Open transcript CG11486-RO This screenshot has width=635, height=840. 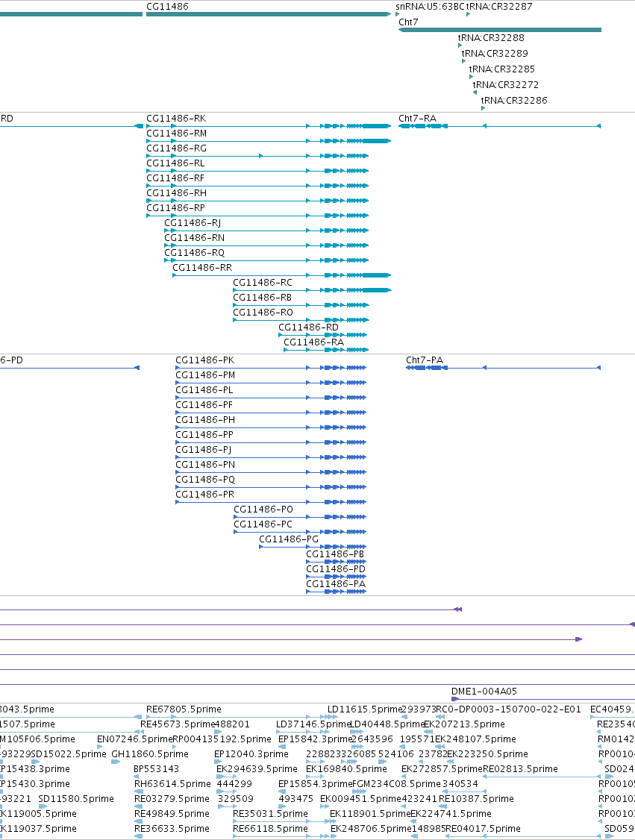tap(263, 313)
